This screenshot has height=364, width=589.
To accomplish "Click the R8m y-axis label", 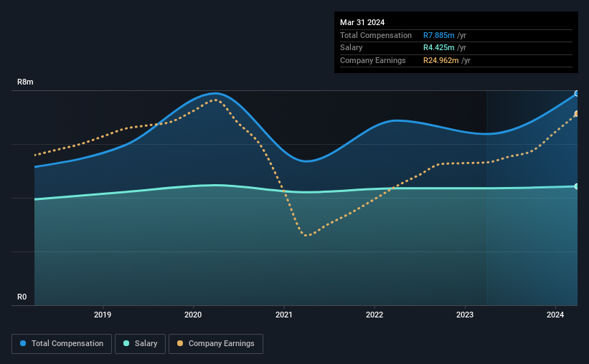I will pyautogui.click(x=25, y=82).
